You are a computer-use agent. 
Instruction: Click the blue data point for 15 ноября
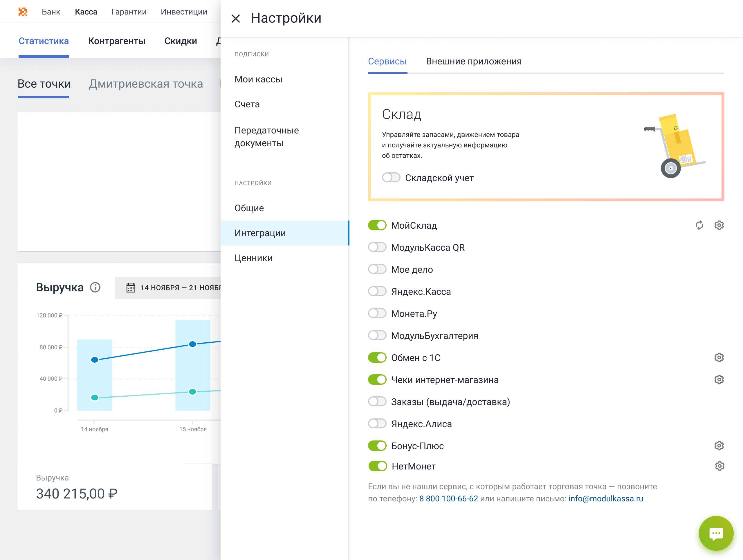(x=192, y=344)
